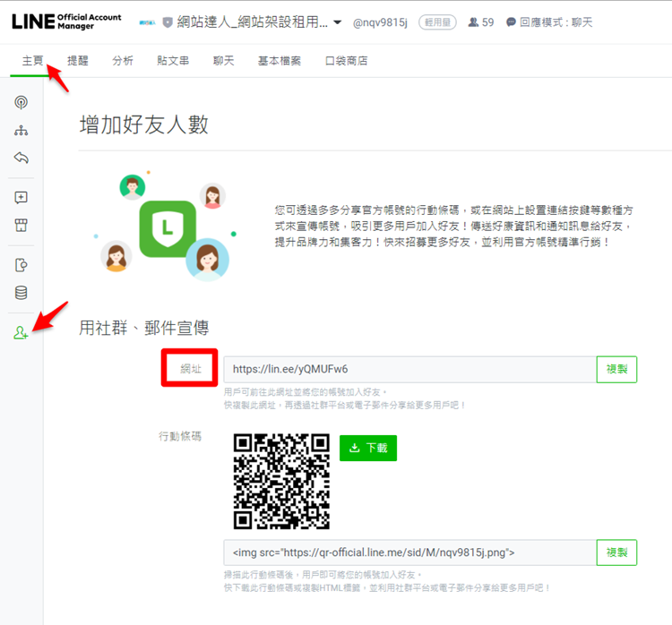Click the 行動條碼 label
The height and width of the screenshot is (625, 672).
point(180,436)
